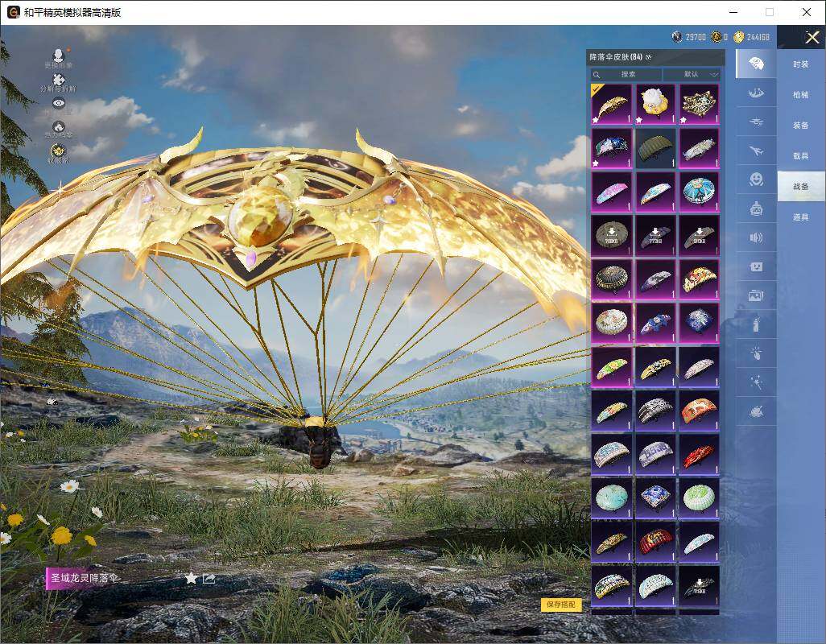Open the magic wand category icon
This screenshot has height=644, width=826.
pyautogui.click(x=756, y=382)
